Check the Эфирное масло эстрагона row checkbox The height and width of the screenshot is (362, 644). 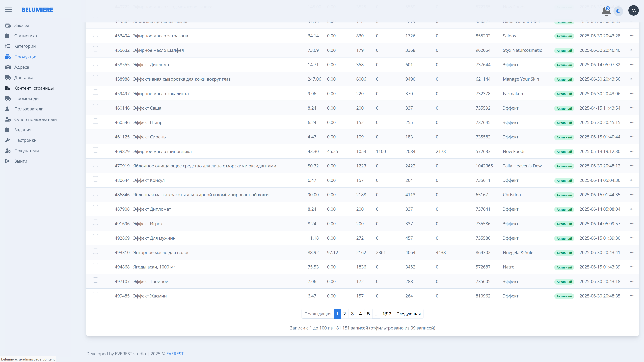95,35
